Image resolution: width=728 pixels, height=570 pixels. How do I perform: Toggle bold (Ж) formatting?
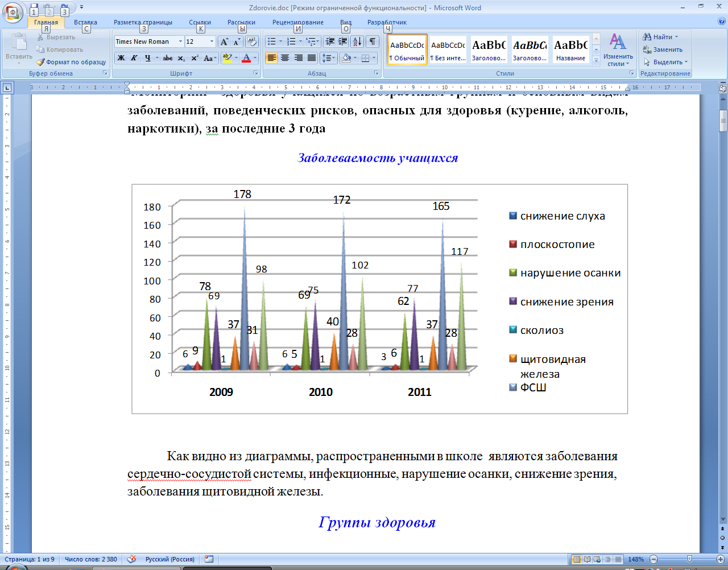coord(121,58)
